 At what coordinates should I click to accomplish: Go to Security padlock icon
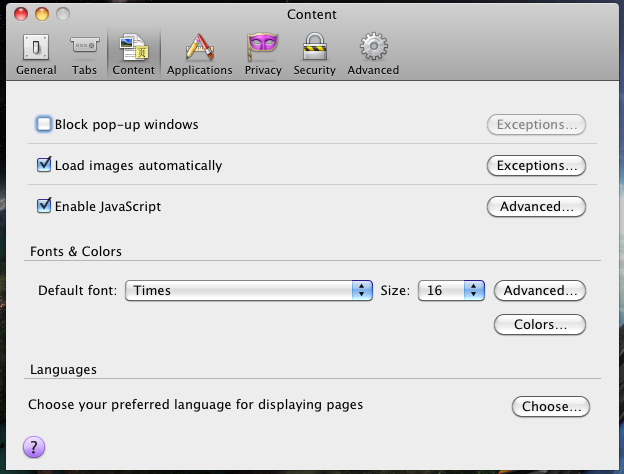(314, 47)
